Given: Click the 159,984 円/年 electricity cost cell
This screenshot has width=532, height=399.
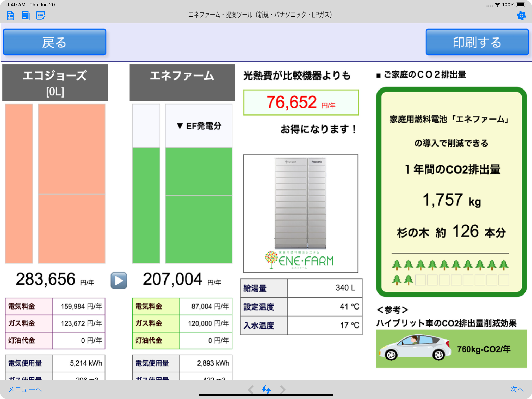Looking at the screenshot, I should pyautogui.click(x=79, y=306).
